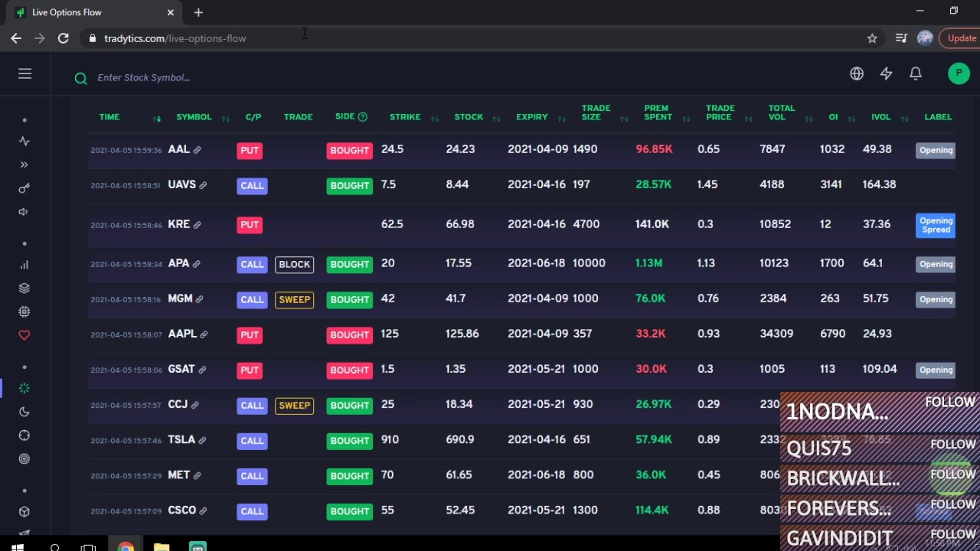980x551 pixels.
Task: Click the concentric circles sidebar icon
Action: 24,459
